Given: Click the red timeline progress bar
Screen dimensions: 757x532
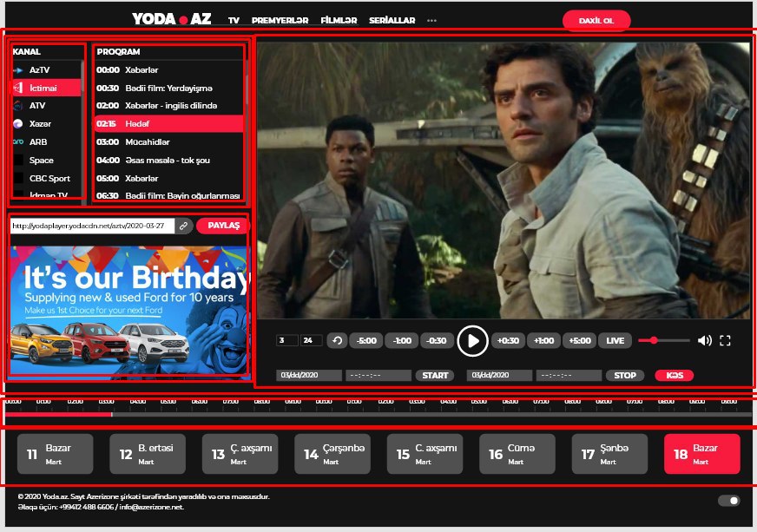Looking at the screenshot, I should 58,414.
